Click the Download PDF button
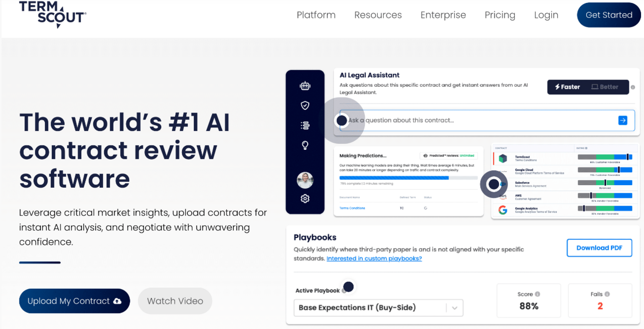Viewport: 644px width, 329px height. click(x=599, y=247)
